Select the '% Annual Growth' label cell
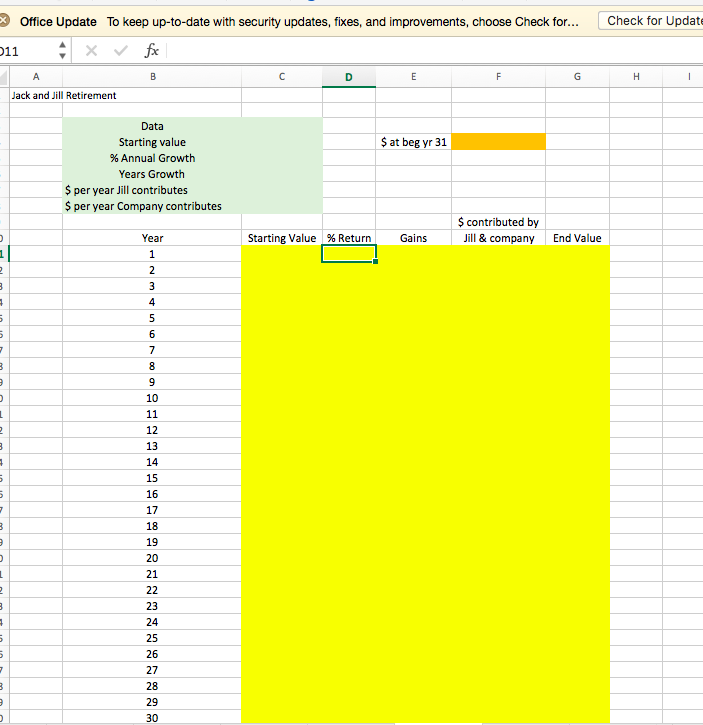Image resolution: width=703 pixels, height=725 pixels. click(152, 158)
